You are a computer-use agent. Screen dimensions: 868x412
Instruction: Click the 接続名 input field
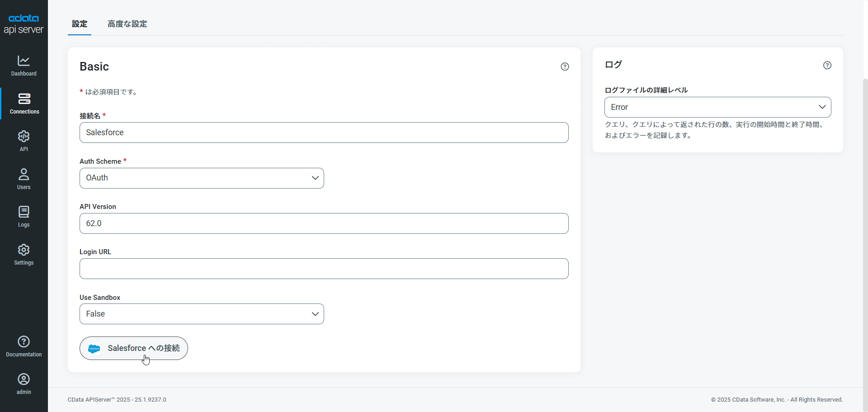[324, 133]
